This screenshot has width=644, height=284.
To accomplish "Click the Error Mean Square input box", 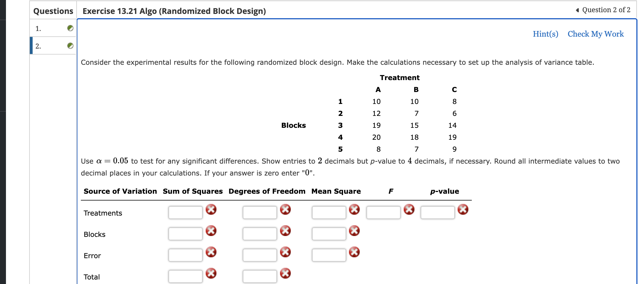I will pos(329,254).
